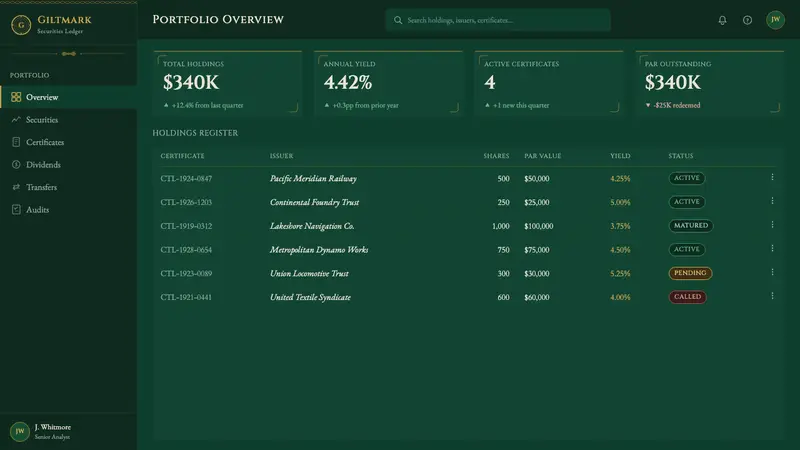800x450 pixels.
Task: Open Dividends section
Action: pos(68,164)
